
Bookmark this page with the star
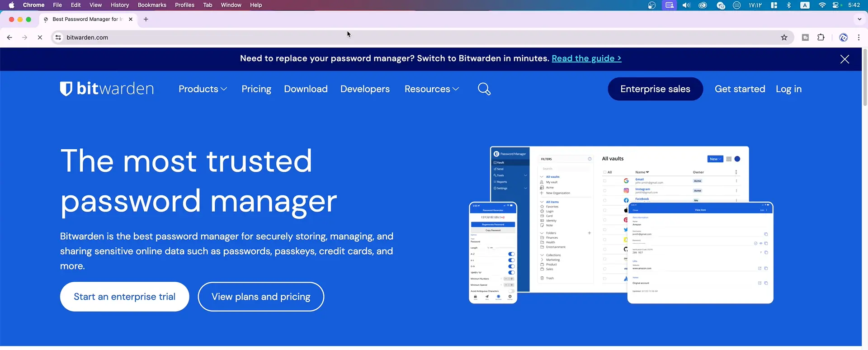(784, 38)
